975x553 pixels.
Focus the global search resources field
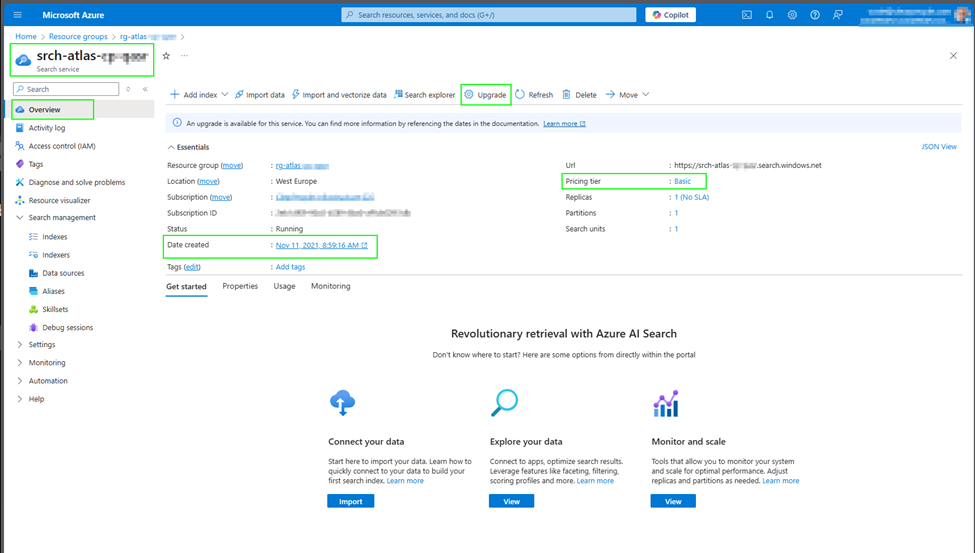(489, 15)
